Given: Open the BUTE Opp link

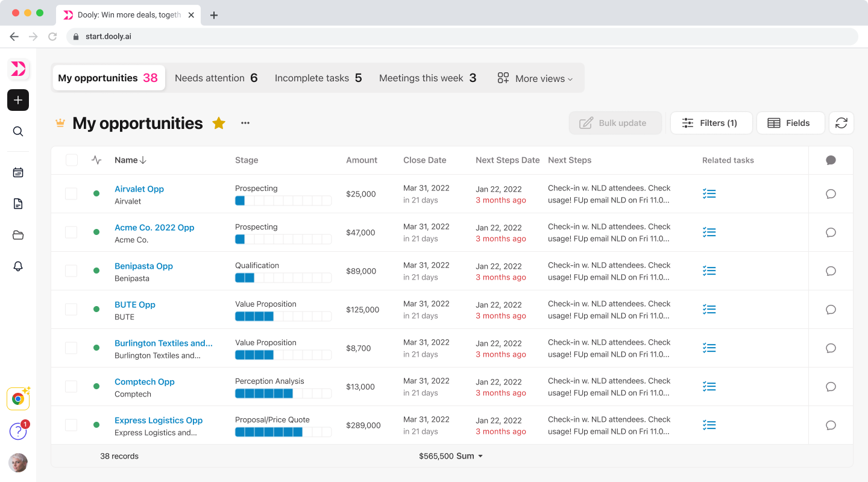Looking at the screenshot, I should 135,305.
